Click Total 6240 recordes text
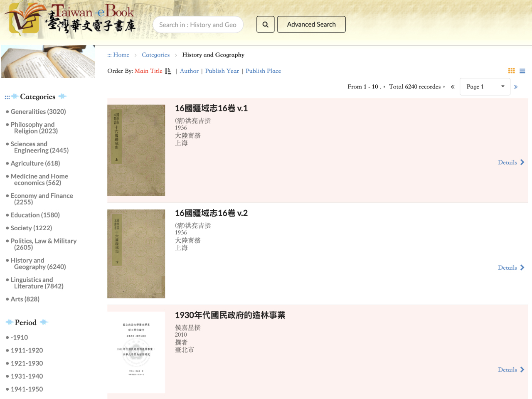 click(416, 87)
